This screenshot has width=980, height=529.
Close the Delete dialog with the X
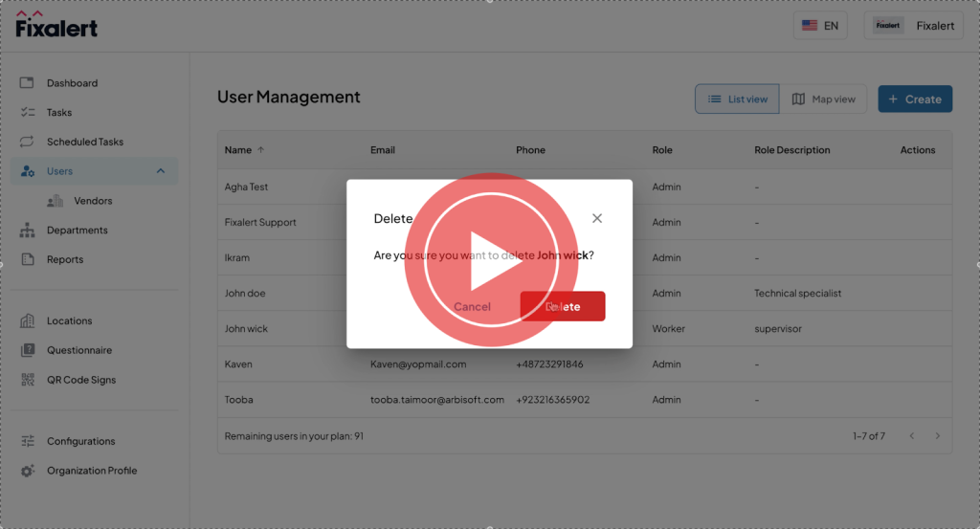(597, 218)
